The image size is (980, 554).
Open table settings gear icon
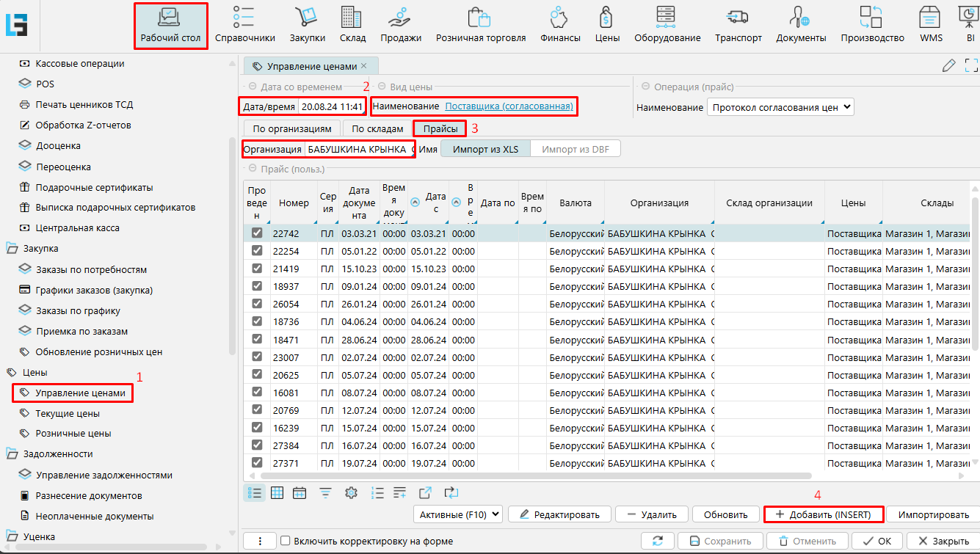pos(350,493)
